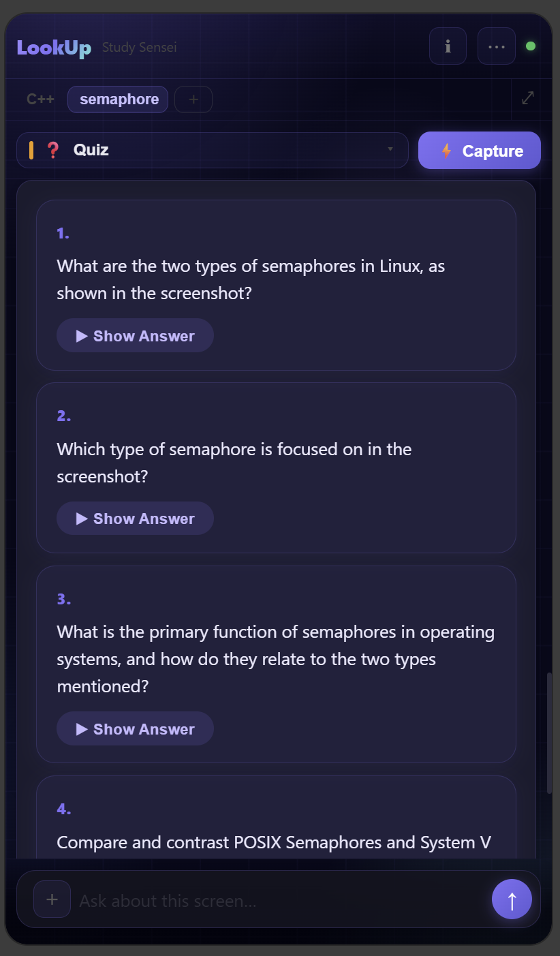The width and height of the screenshot is (560, 956).
Task: Show the answer for question 2
Action: tap(135, 519)
